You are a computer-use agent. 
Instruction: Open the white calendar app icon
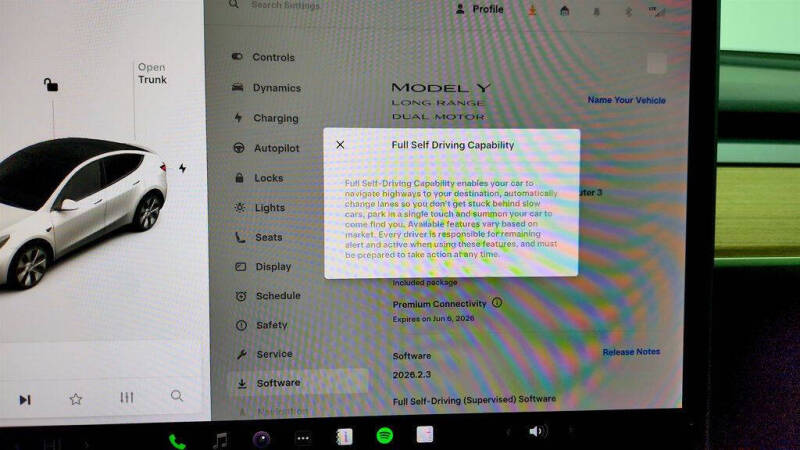pos(425,434)
